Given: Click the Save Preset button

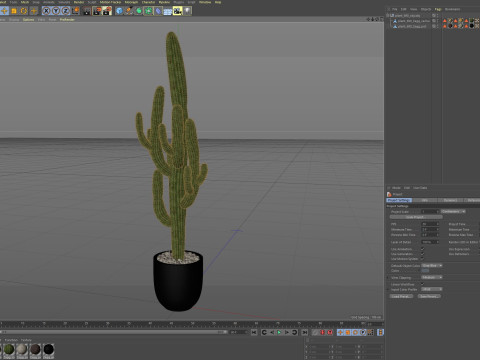Looking at the screenshot, I should pos(429,296).
